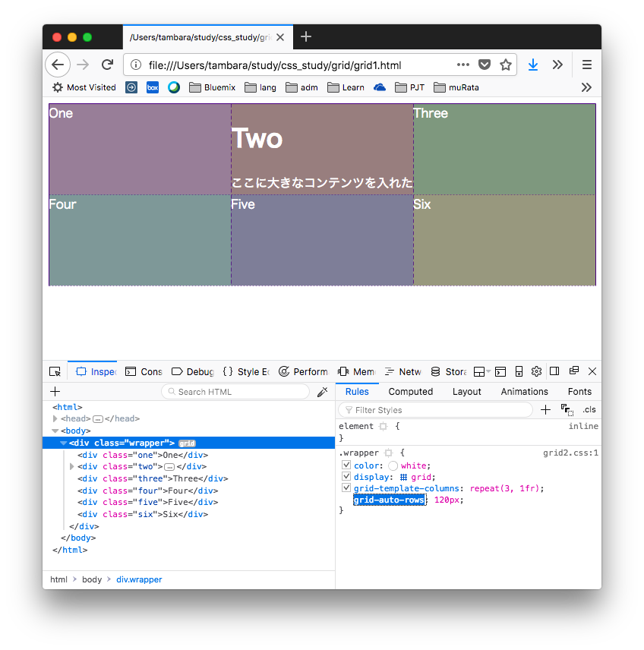Viewport: 644px width, 650px height.
Task: Bookmark this page with the star
Action: click(x=506, y=65)
